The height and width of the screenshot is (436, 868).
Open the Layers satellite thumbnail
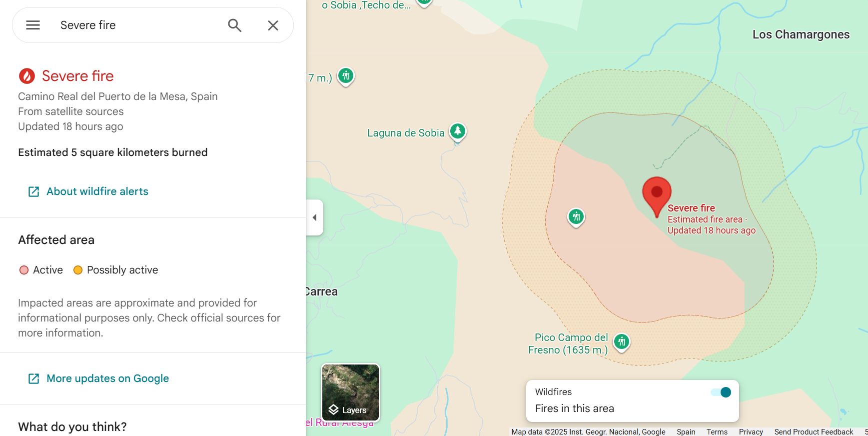click(350, 392)
